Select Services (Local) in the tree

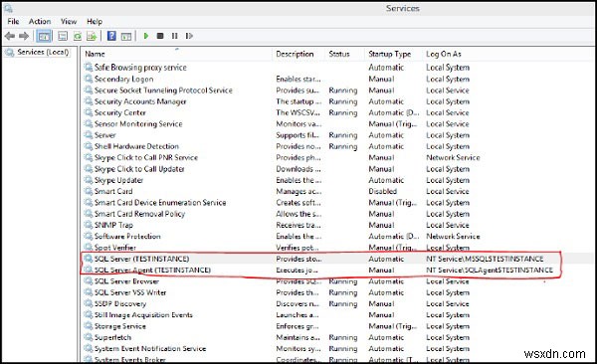coord(43,52)
